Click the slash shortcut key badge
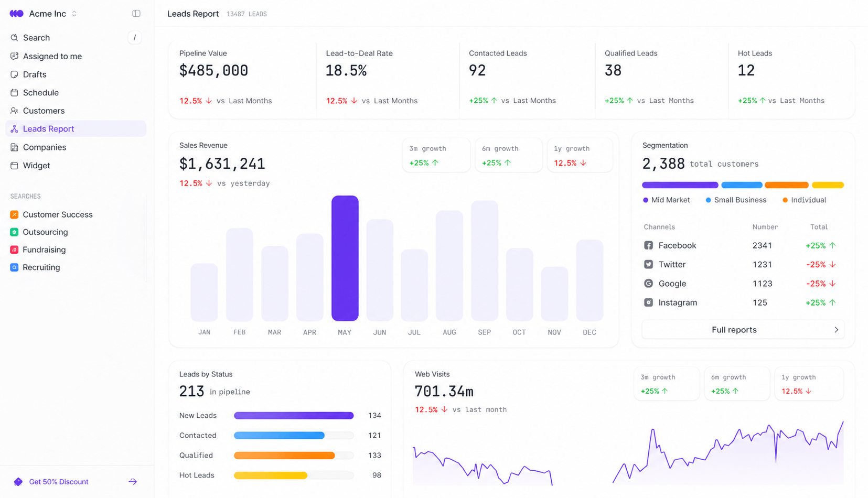868x498 pixels. pyautogui.click(x=135, y=38)
